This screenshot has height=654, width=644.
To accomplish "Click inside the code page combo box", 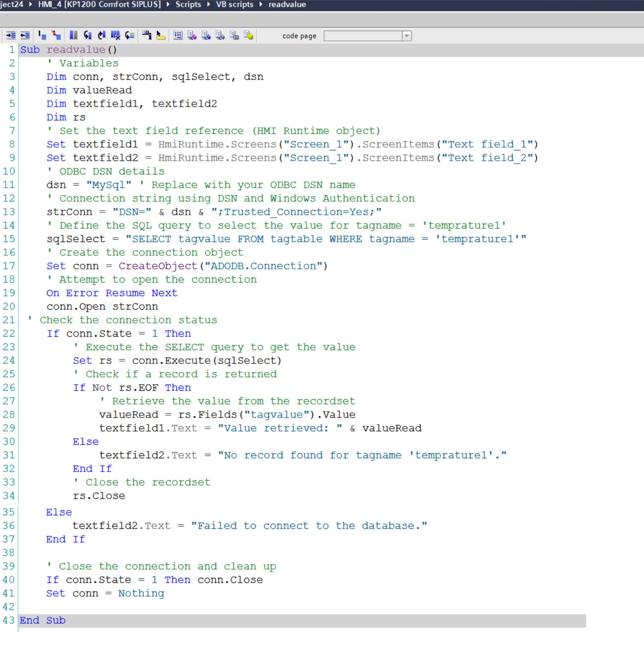I will 362,36.
